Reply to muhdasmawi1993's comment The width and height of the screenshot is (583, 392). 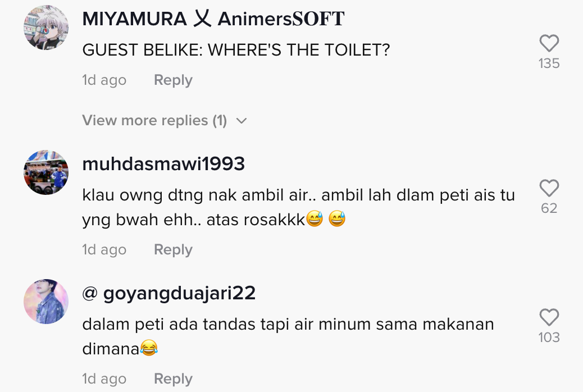173,249
